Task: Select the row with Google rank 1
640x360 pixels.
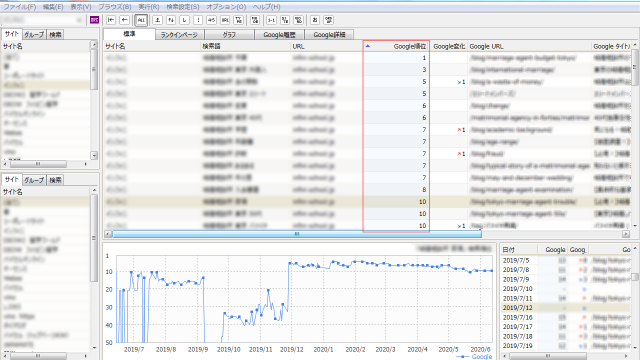Action: coord(367,58)
